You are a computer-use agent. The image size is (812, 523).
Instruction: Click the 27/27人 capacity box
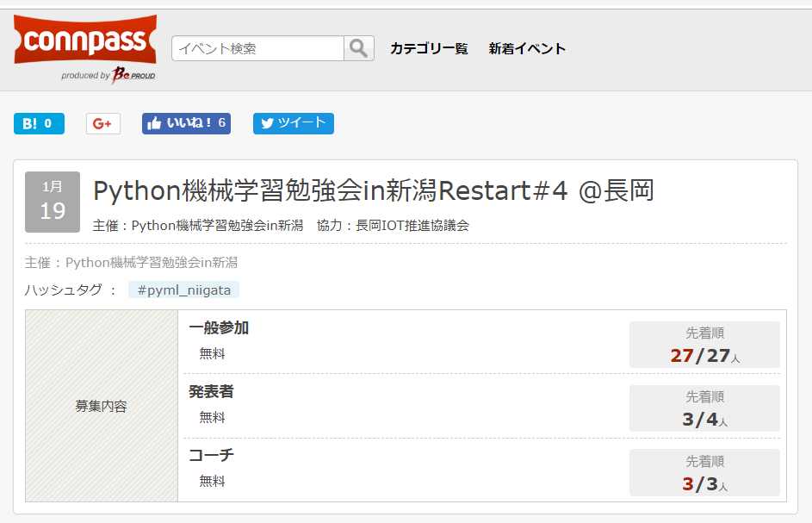(x=704, y=345)
